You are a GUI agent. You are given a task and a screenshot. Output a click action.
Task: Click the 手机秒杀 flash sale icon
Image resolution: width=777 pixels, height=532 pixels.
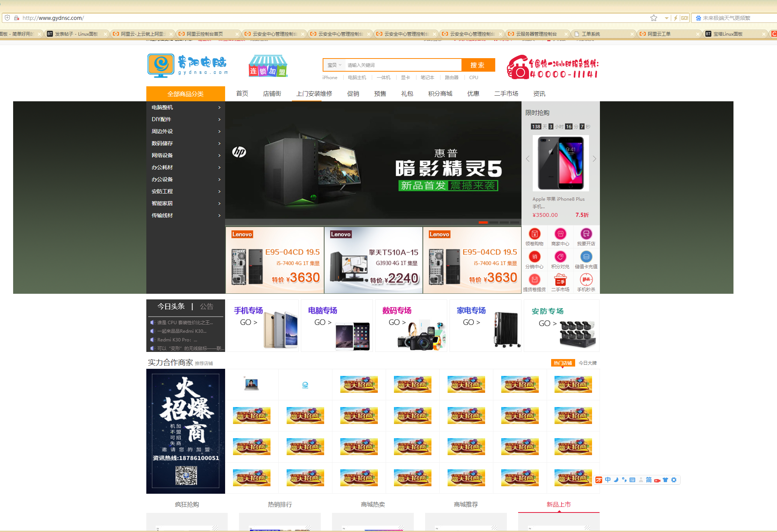pos(586,280)
